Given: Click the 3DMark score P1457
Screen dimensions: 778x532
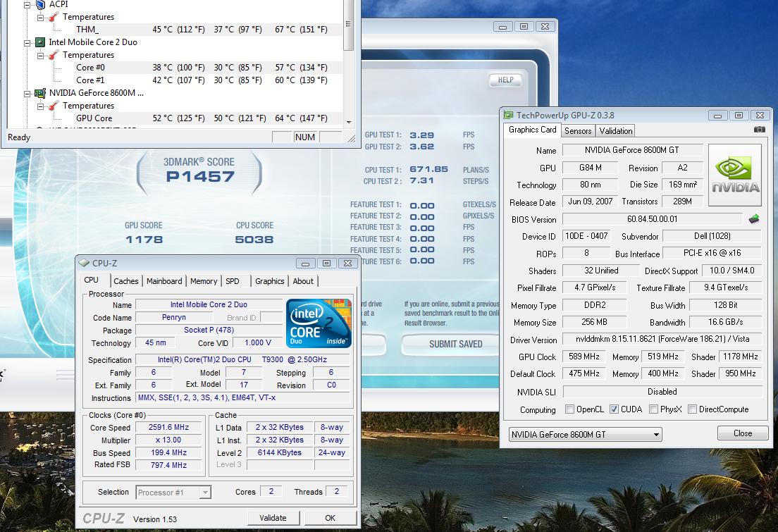Looking at the screenshot, I should tap(200, 177).
